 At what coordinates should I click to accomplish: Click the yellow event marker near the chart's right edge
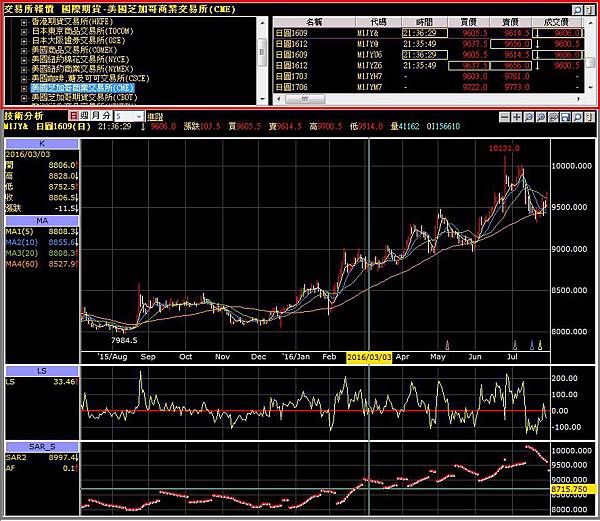pos(540,345)
